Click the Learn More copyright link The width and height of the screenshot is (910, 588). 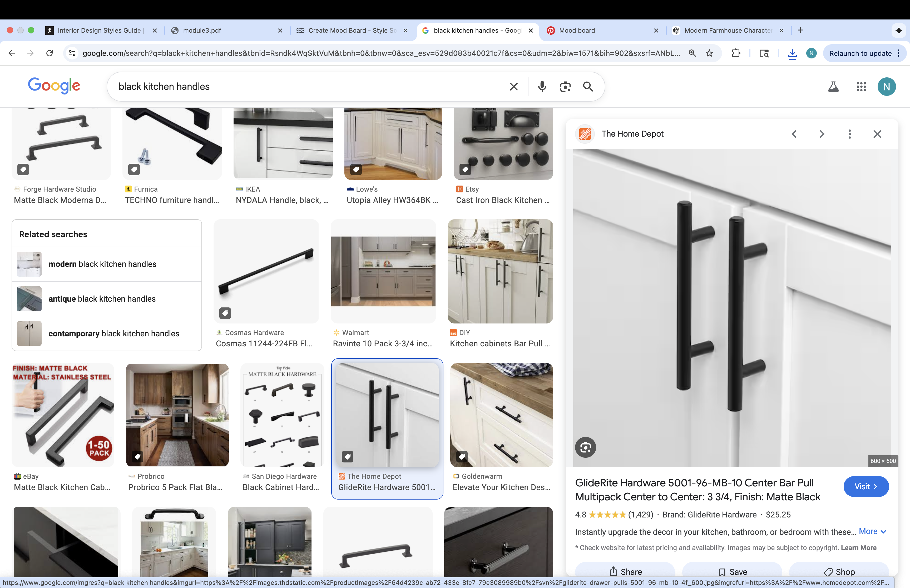click(858, 547)
